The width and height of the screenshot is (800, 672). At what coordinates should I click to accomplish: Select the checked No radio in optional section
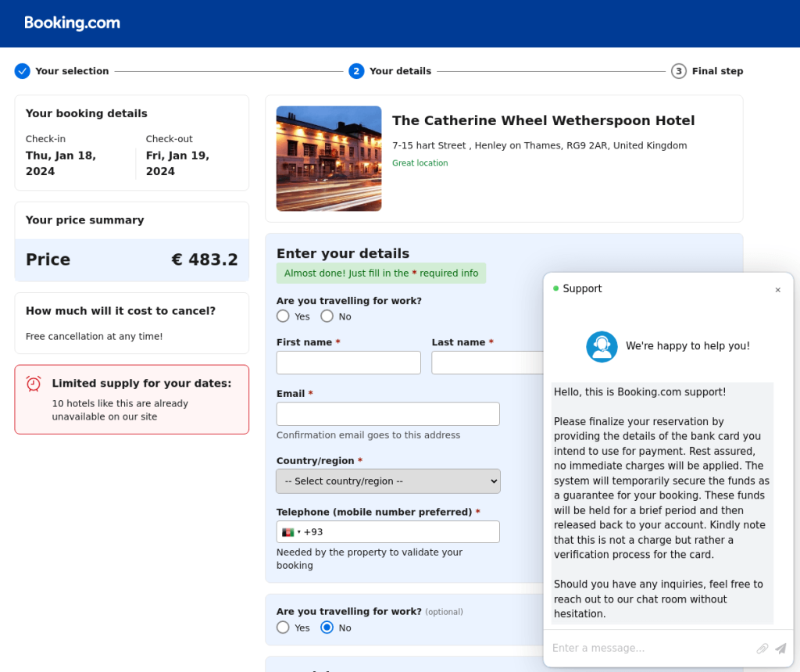(327, 627)
